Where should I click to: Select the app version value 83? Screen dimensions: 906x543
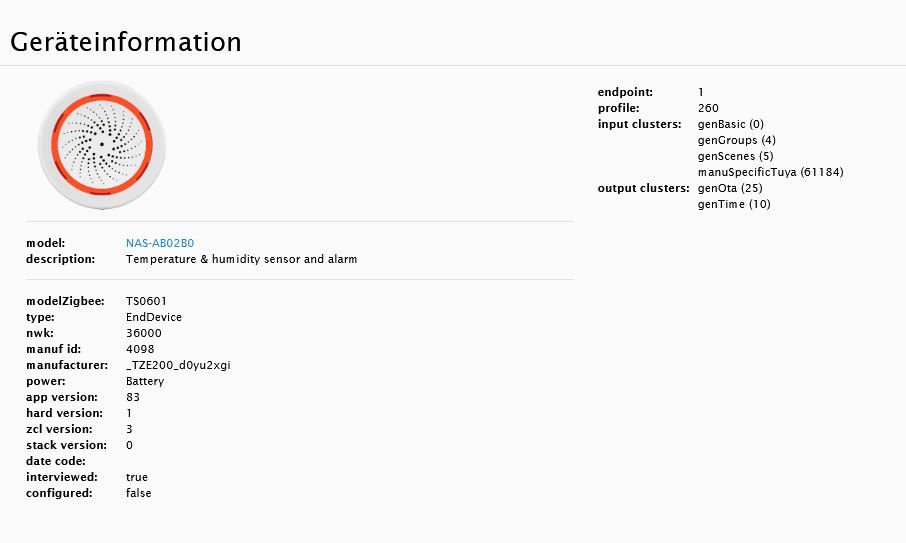click(x=133, y=397)
